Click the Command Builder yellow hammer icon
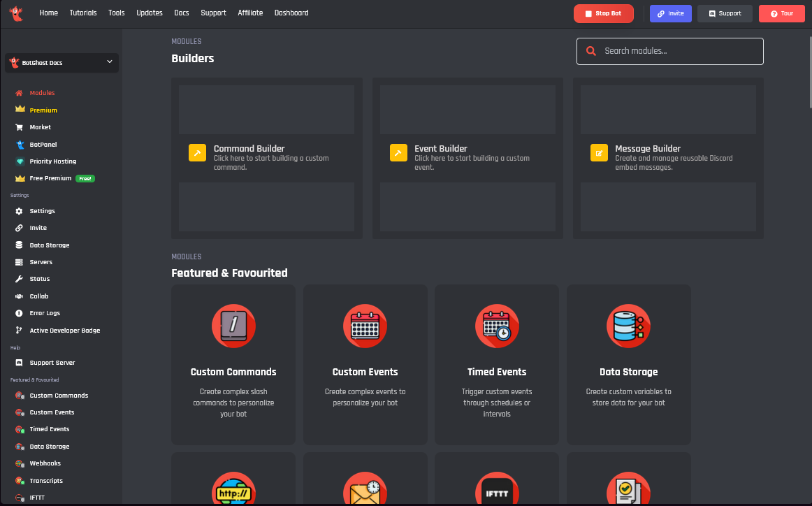Screen dimensions: 812x506 tap(197, 153)
